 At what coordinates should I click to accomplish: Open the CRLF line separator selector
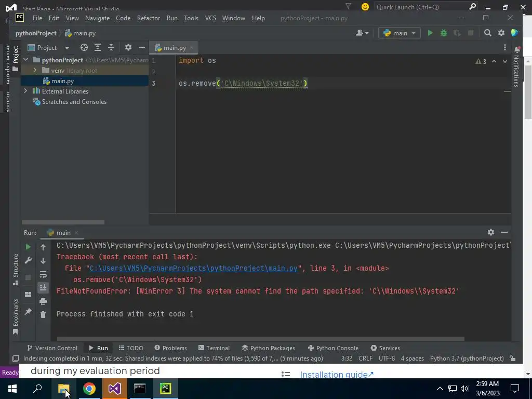365,358
